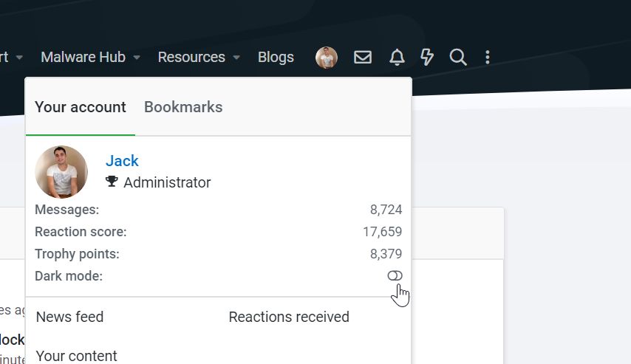Expand the Resources dropdown arrow
This screenshot has height=364, width=631.
[236, 58]
